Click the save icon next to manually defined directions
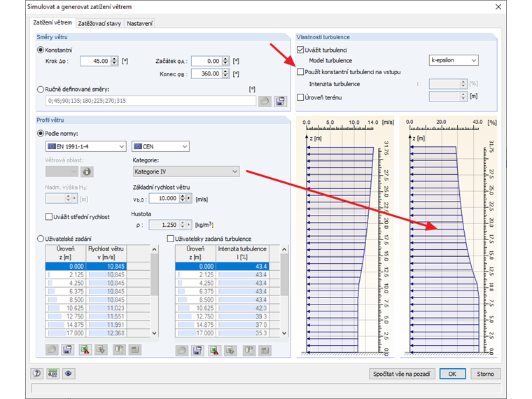The width and height of the screenshot is (532, 399). pyautogui.click(x=280, y=101)
